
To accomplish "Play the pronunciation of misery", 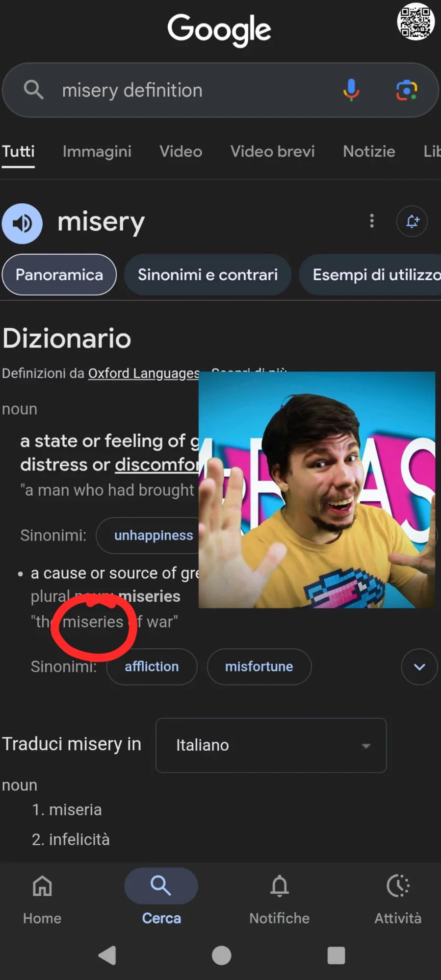I will [22, 223].
